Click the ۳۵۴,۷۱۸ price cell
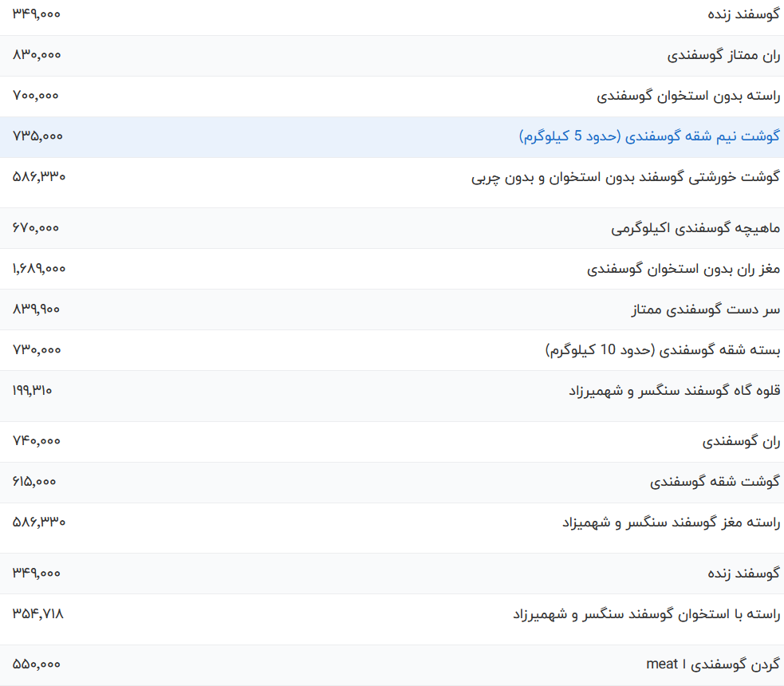This screenshot has height=686, width=784. [x=38, y=613]
